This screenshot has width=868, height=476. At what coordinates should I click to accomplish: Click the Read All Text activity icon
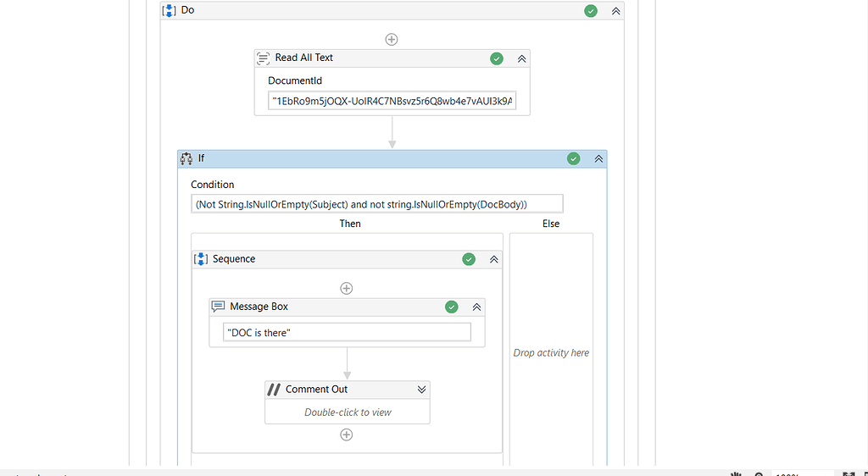coord(264,58)
